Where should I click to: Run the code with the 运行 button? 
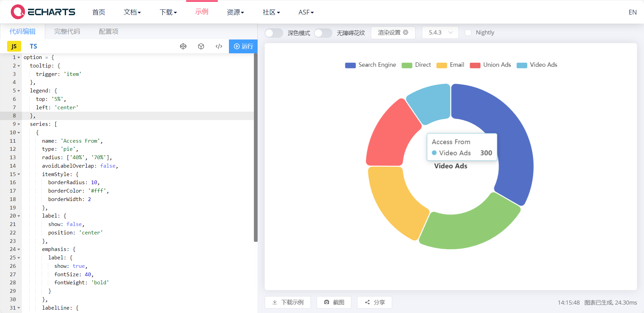[x=243, y=46]
